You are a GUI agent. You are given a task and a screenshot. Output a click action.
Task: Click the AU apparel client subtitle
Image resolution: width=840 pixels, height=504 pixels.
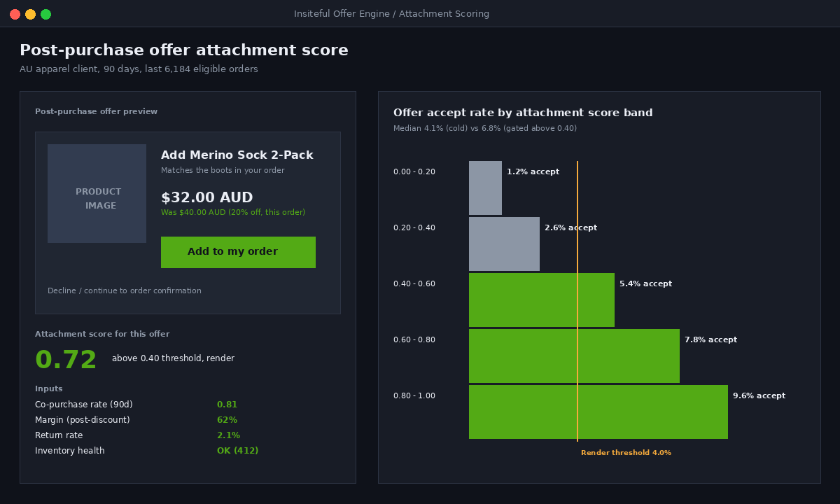tap(139, 69)
